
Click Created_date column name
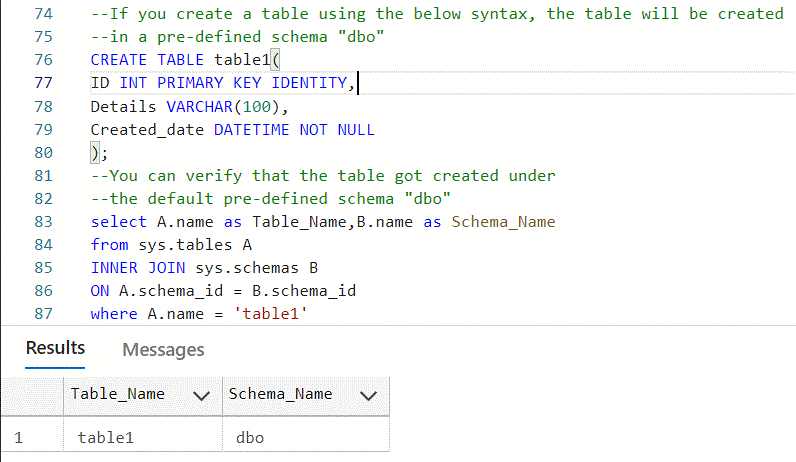[147, 130]
